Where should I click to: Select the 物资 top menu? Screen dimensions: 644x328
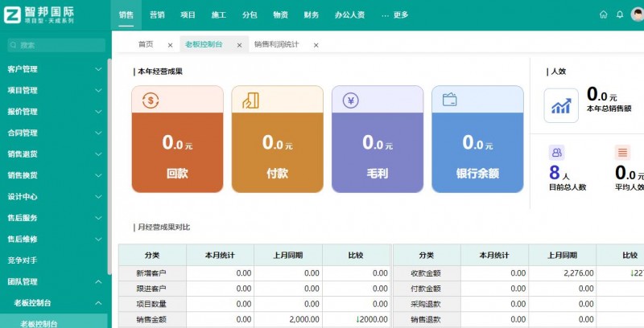tap(280, 14)
